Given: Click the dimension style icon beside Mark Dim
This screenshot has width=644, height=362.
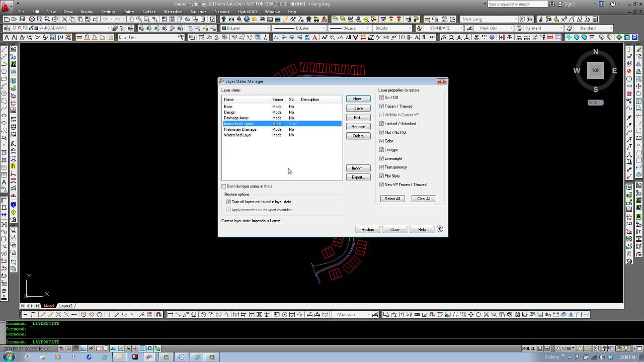Looking at the screenshot, I should click(x=469, y=28).
